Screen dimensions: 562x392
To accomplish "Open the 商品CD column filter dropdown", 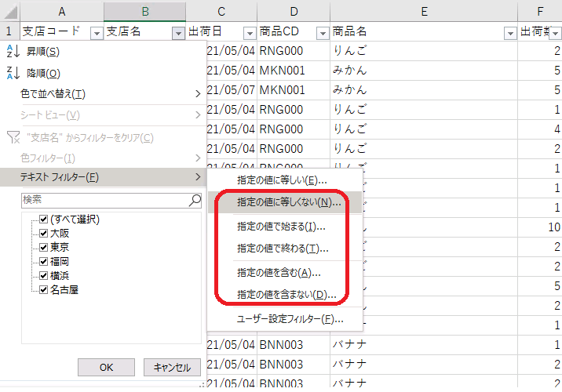I will (x=321, y=33).
